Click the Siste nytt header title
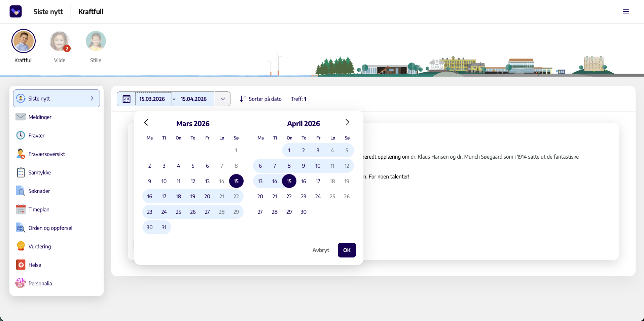 pyautogui.click(x=48, y=11)
